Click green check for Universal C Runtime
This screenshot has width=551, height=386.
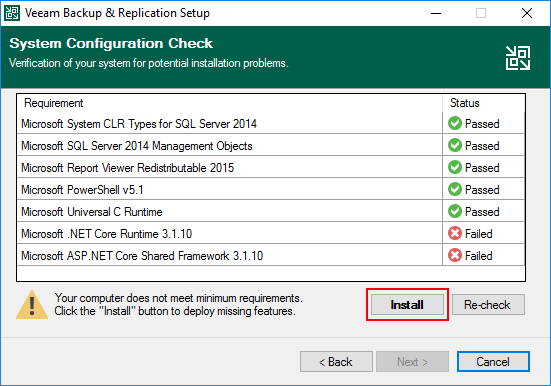(x=455, y=211)
